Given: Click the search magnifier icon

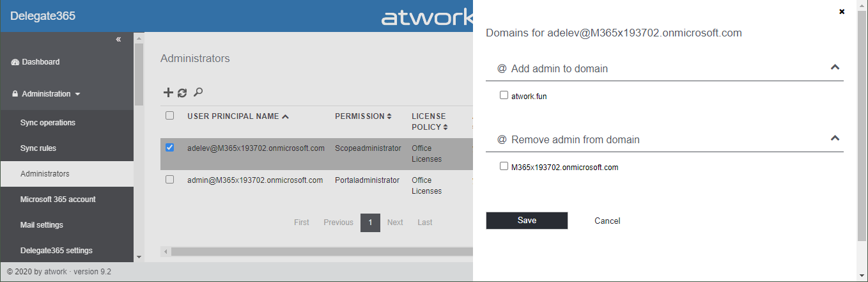Looking at the screenshot, I should pyautogui.click(x=198, y=93).
